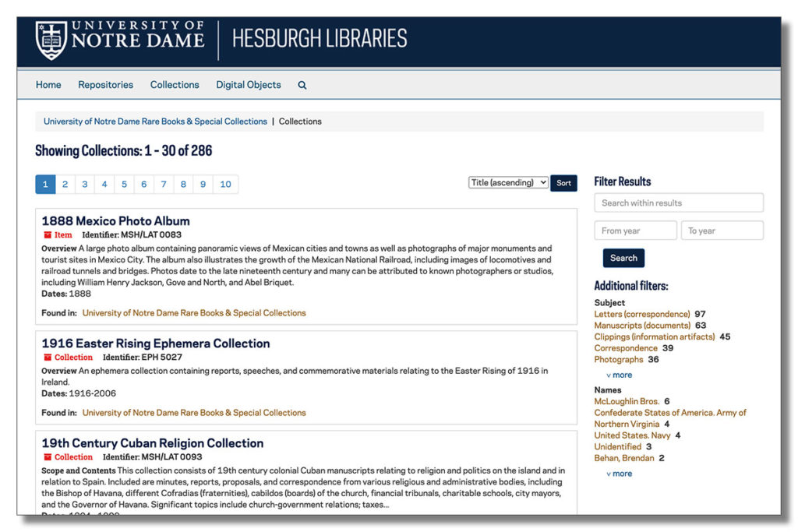Viewport: 798px width, 532px height.
Task: Open 1916 Easter Rising Ephemera Collection title
Action: (x=156, y=344)
